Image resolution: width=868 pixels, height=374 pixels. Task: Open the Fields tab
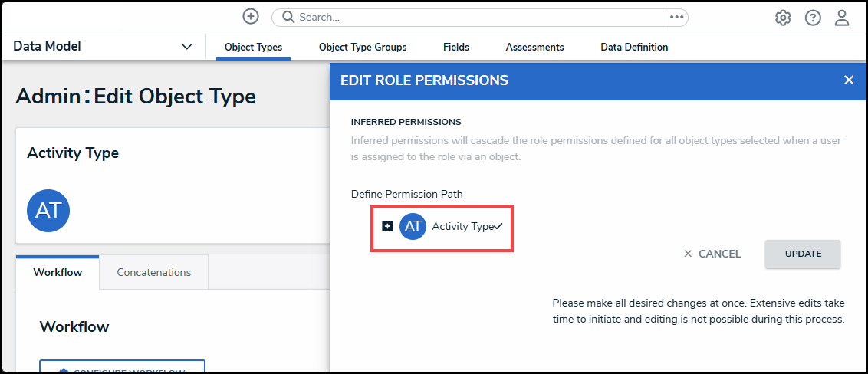coord(456,47)
